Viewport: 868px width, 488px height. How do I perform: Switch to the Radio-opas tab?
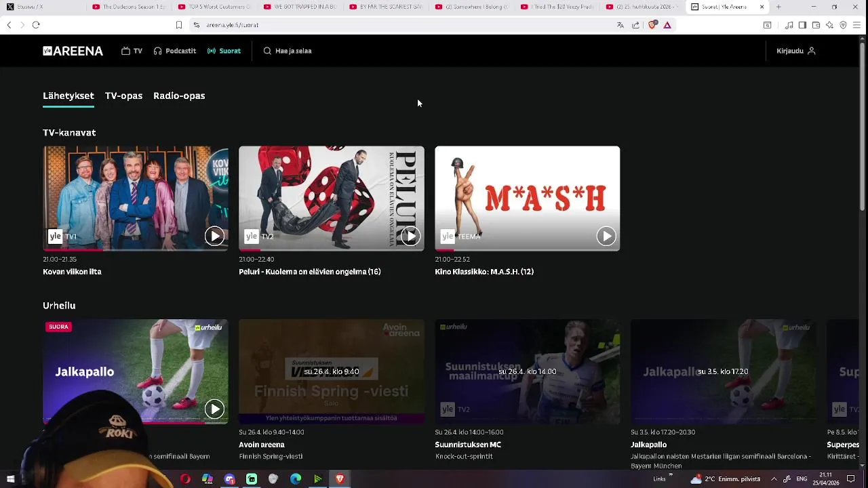[x=179, y=96]
